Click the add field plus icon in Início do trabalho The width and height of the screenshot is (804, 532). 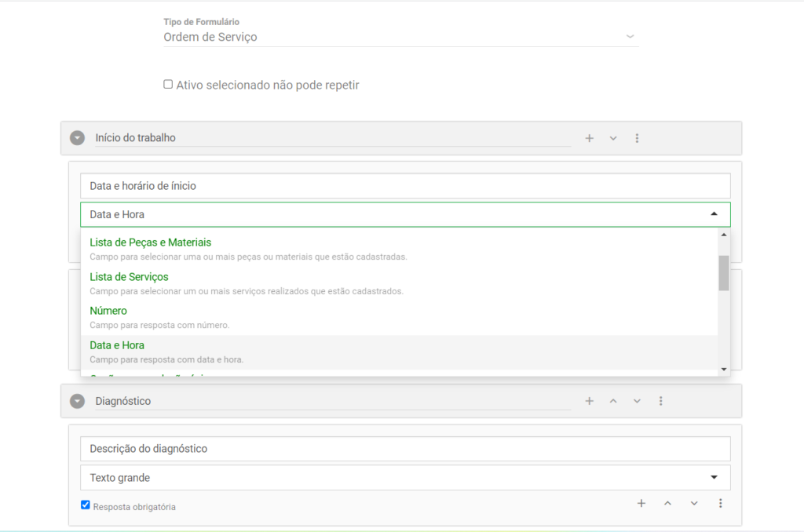pyautogui.click(x=589, y=137)
